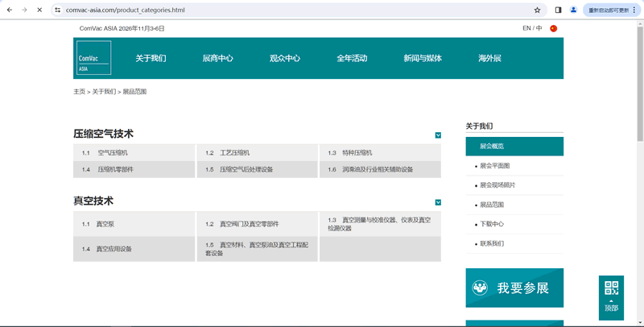The height and width of the screenshot is (327, 644).
Task: Open the browser side panel icon
Action: tap(558, 10)
